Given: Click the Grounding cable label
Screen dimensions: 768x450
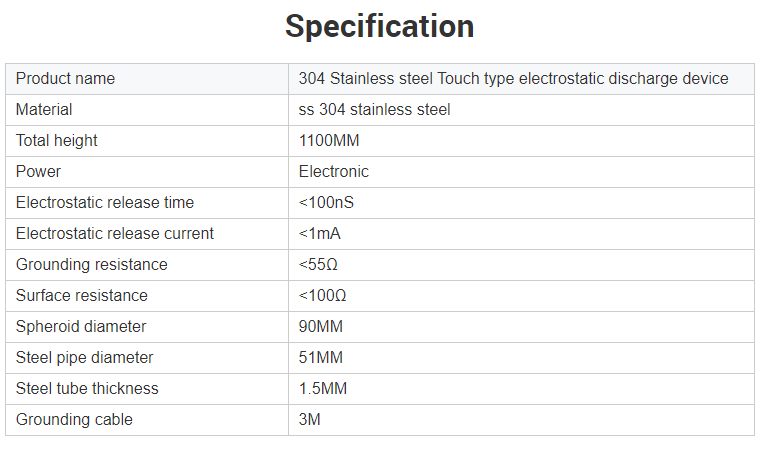Looking at the screenshot, I should [74, 420].
